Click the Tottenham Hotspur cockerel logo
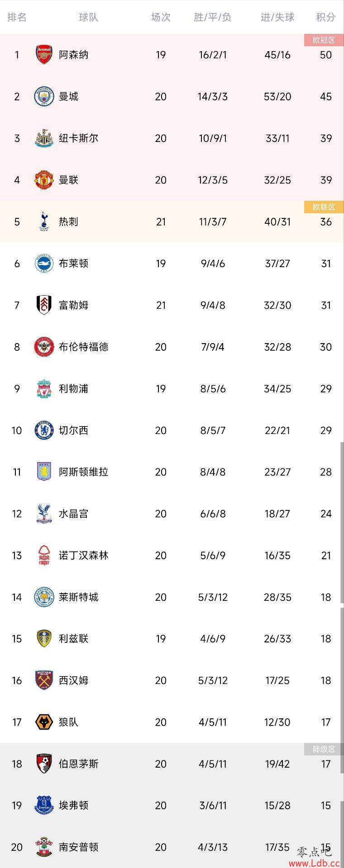 [x=44, y=222]
